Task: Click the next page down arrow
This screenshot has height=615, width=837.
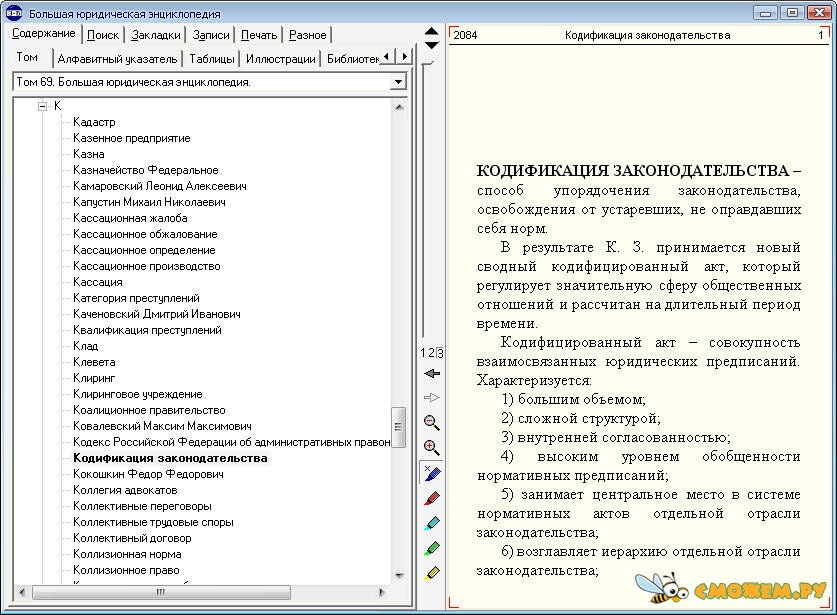Action: [431, 45]
